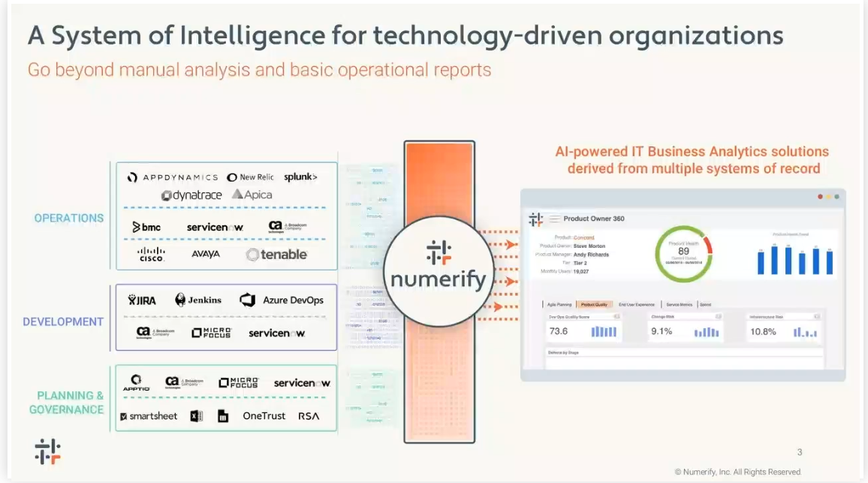Expand the icon on the Dev Ops Quality Score card
Screen dimensions: 868x483
616,317
